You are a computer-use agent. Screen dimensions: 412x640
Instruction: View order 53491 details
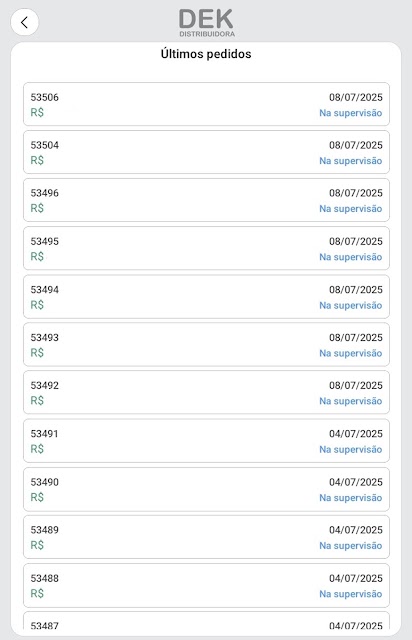click(x=206, y=441)
